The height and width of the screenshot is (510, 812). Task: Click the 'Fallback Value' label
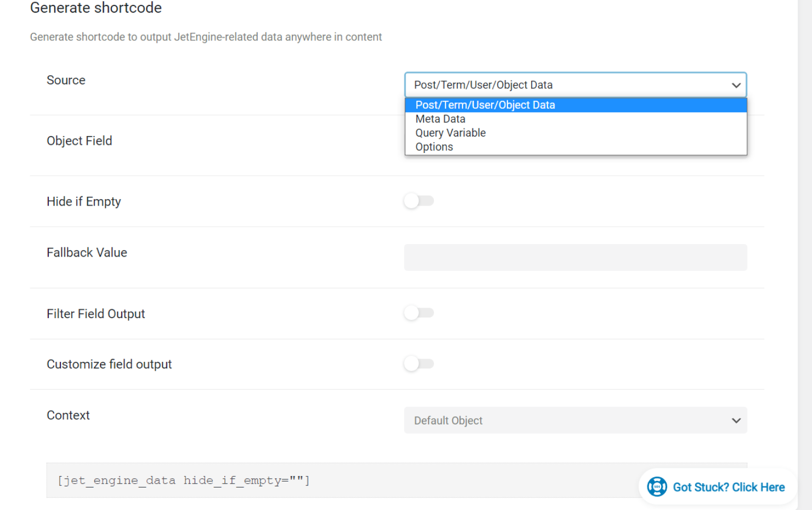pos(87,252)
